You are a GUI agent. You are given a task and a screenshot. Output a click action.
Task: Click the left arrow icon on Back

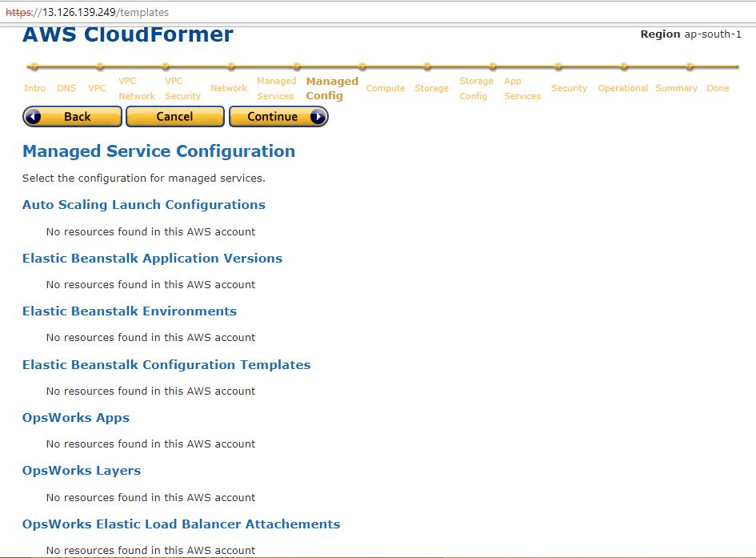click(34, 117)
